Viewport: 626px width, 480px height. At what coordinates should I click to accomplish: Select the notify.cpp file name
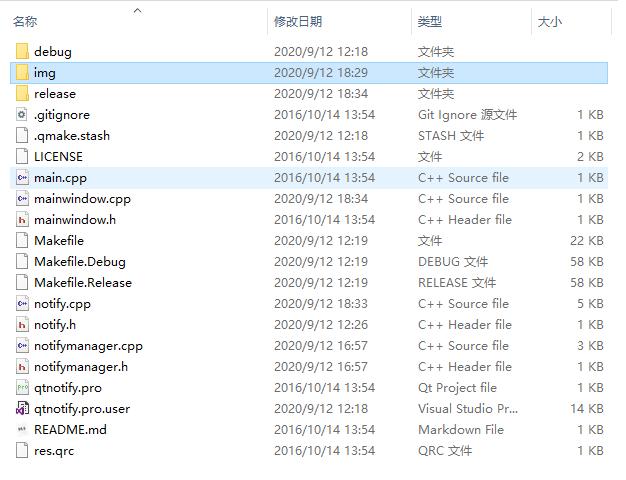[x=62, y=304]
